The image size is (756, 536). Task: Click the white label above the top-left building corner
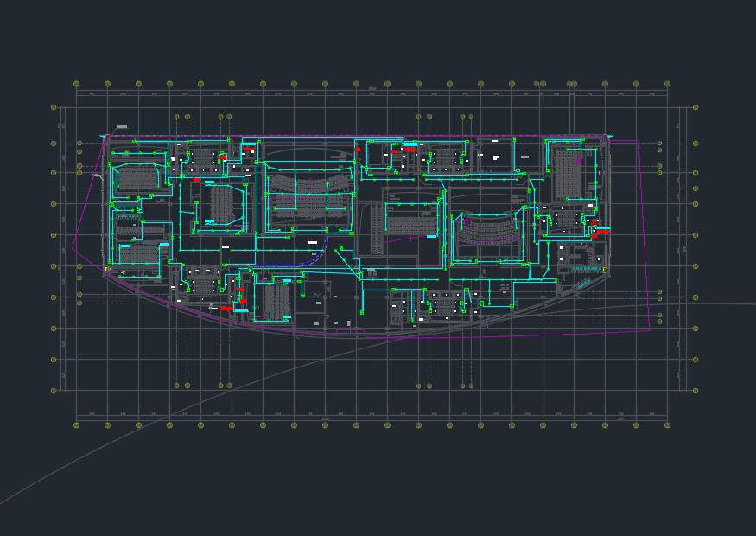(122, 127)
